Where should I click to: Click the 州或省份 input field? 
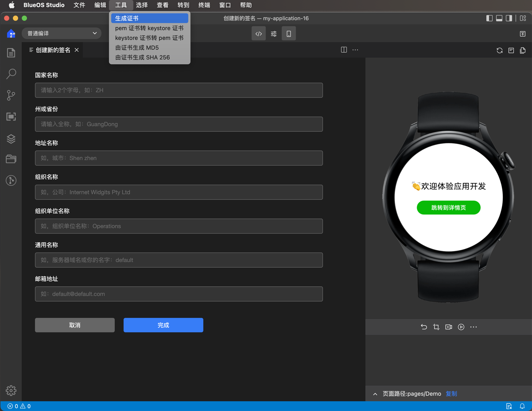(x=179, y=124)
